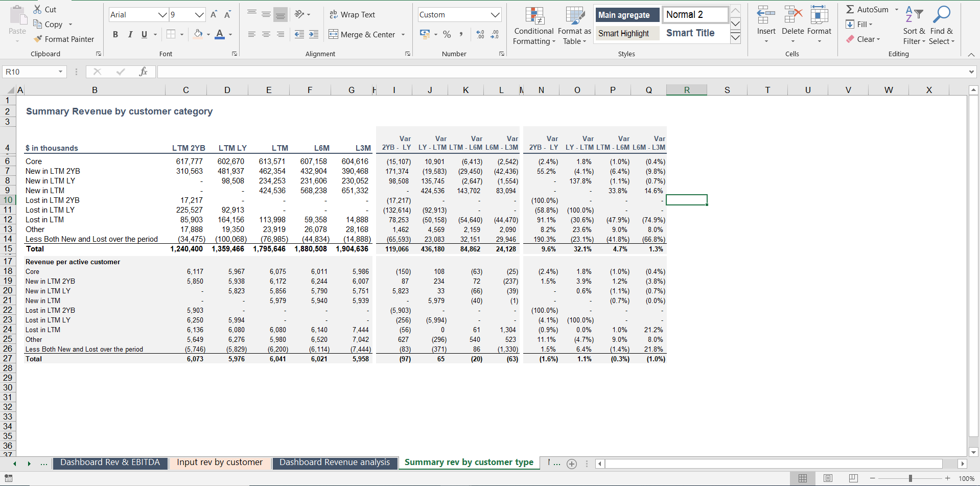
Task: Open Dashboard Revenue analysis sheet
Action: (335, 462)
